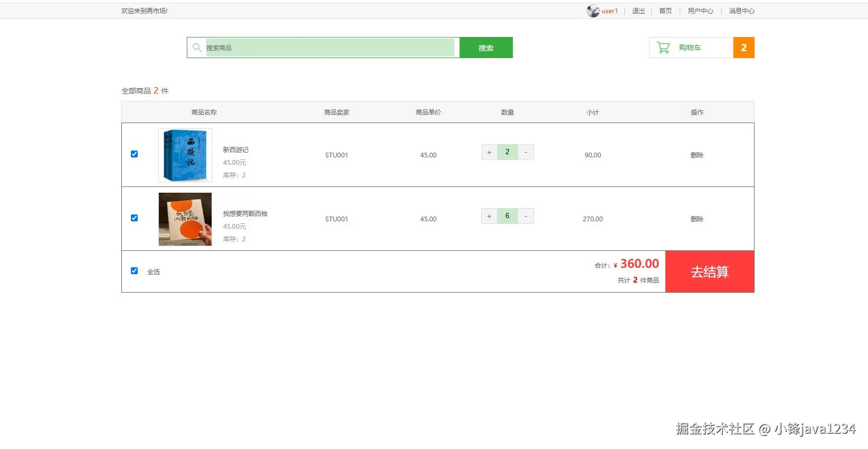Increase quantity of 新西游记 with plus
The width and height of the screenshot is (868, 449).
pyautogui.click(x=489, y=152)
